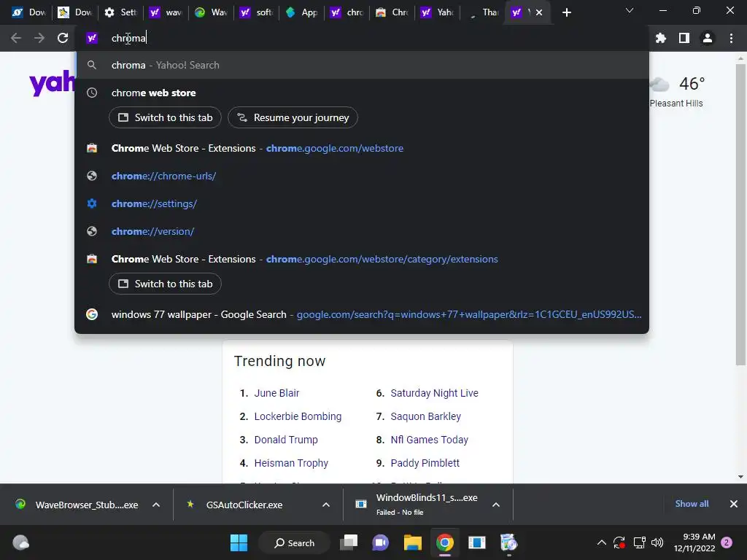Go back using the back arrow
Screen dimensions: 747x560
(16, 38)
